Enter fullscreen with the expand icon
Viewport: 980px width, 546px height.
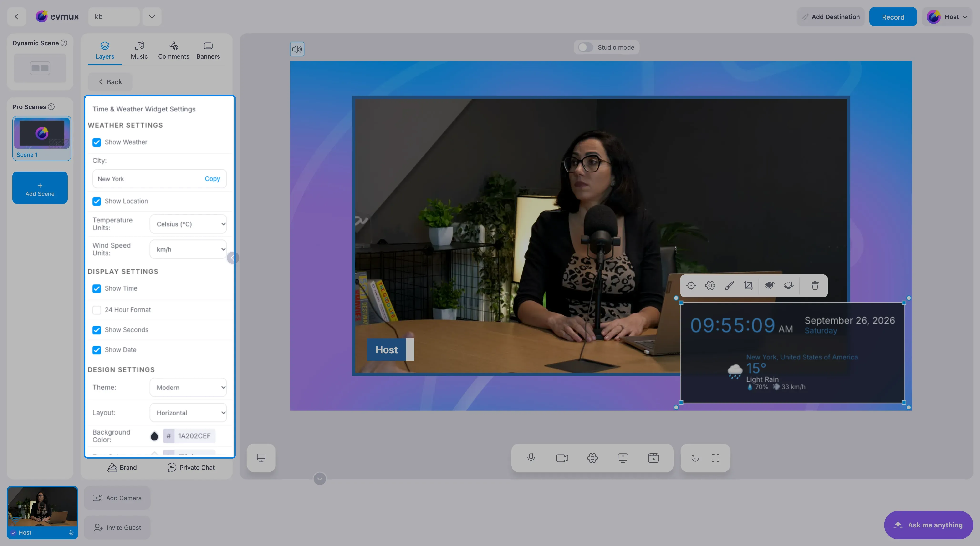tap(715, 458)
